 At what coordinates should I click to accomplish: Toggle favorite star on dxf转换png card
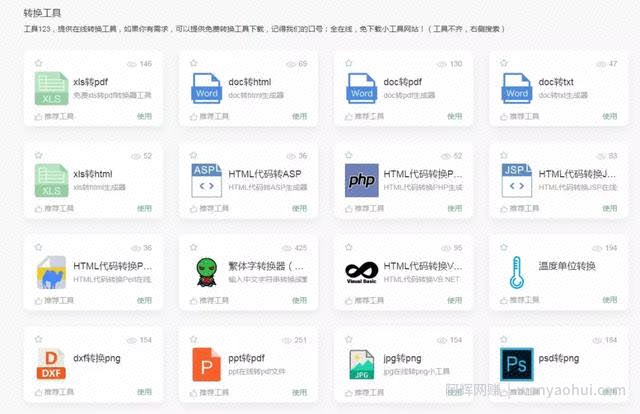38,339
